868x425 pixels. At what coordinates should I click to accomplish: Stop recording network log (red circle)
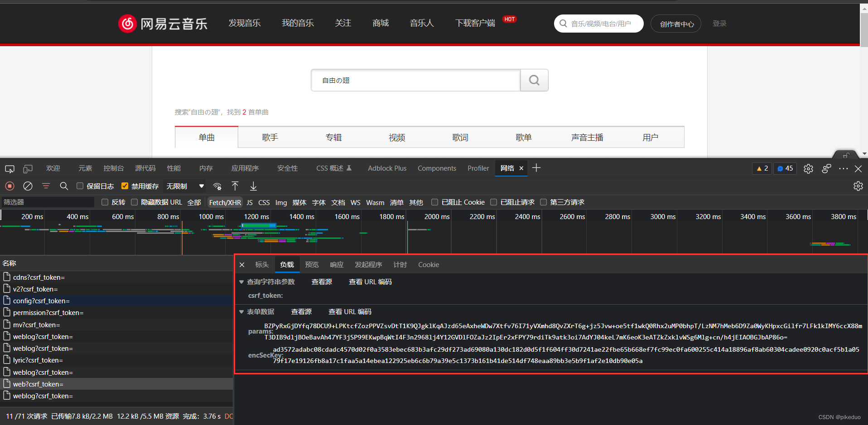tap(10, 186)
